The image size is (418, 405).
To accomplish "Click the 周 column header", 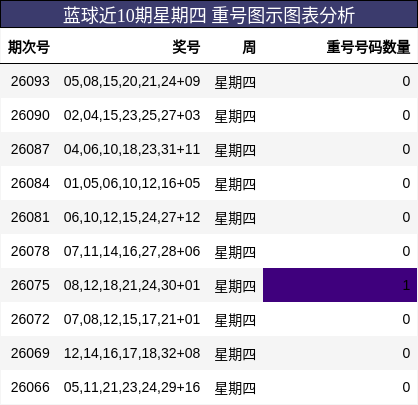I will click(249, 47).
